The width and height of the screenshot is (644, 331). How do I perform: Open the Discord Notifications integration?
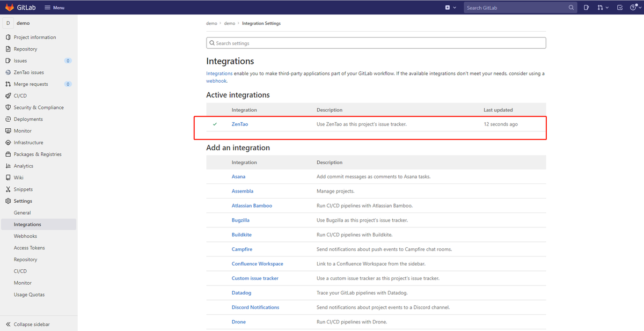pyautogui.click(x=255, y=307)
